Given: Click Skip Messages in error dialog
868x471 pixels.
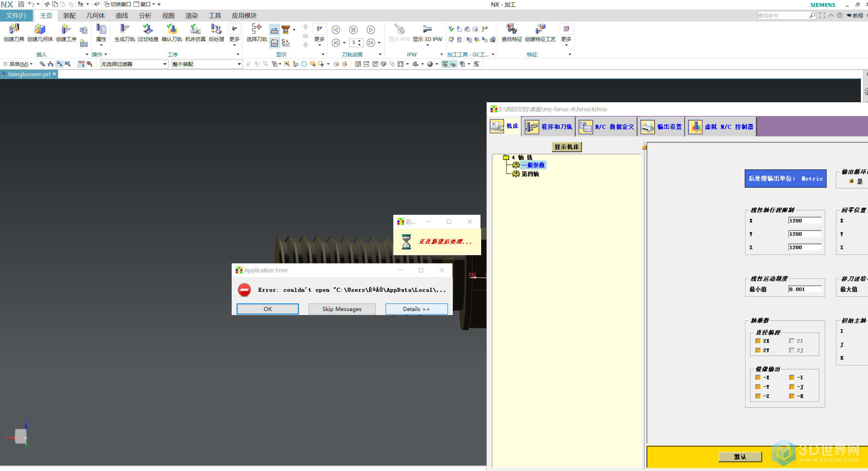Looking at the screenshot, I should 342,309.
